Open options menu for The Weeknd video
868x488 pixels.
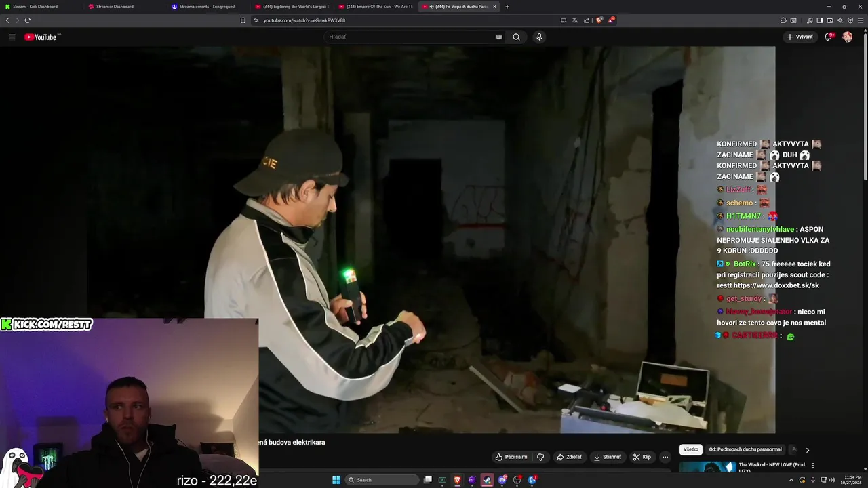[x=813, y=466]
